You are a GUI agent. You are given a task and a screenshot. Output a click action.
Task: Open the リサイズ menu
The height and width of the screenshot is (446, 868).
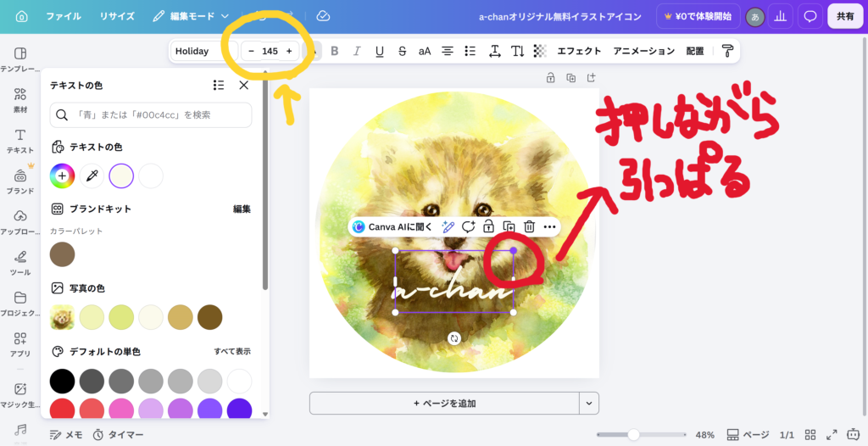pyautogui.click(x=117, y=17)
